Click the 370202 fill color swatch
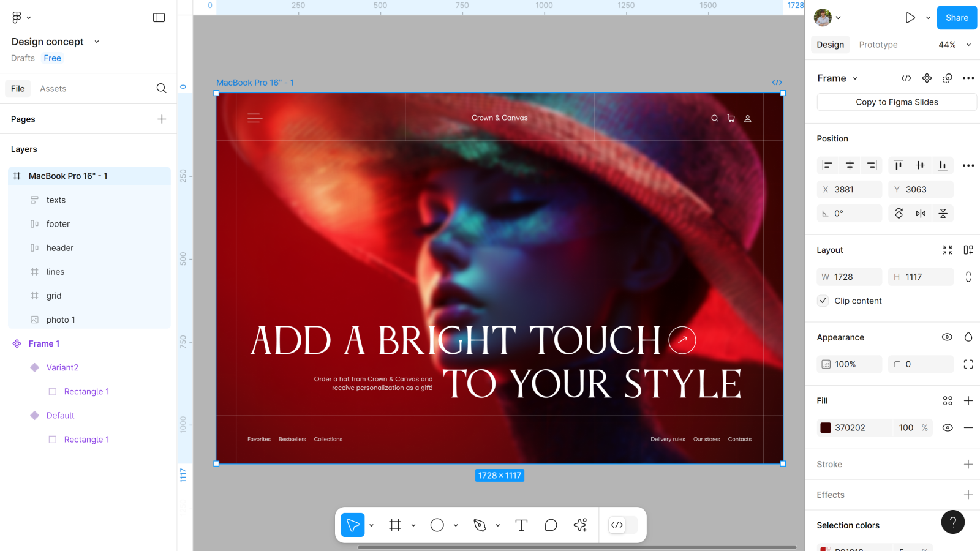This screenshot has width=980, height=551. tap(826, 428)
